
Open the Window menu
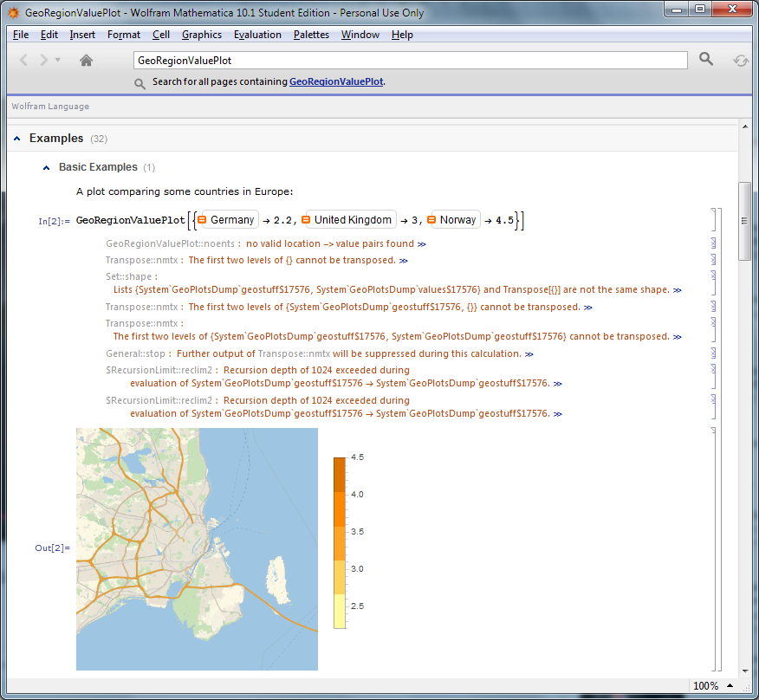[x=360, y=35]
